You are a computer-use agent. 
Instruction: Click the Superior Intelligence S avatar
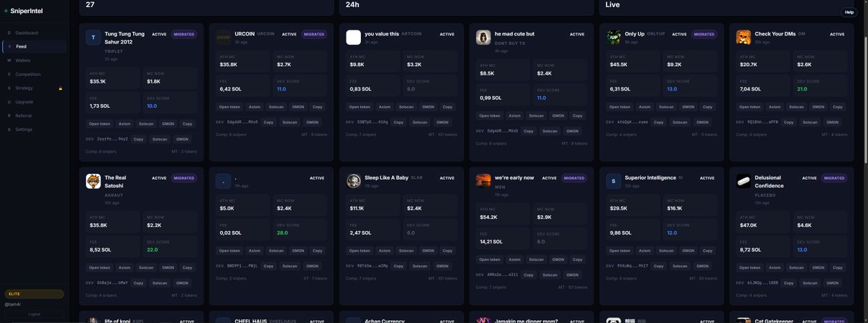pyautogui.click(x=613, y=181)
